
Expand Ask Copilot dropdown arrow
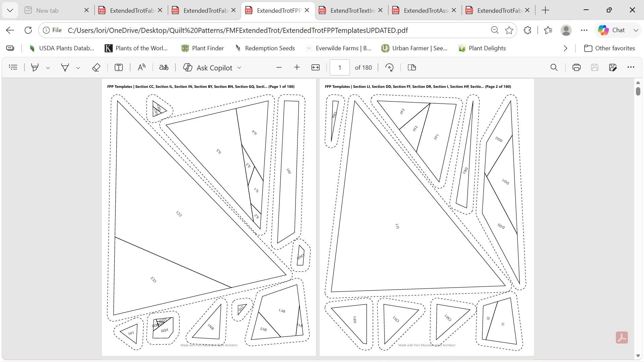click(x=239, y=68)
